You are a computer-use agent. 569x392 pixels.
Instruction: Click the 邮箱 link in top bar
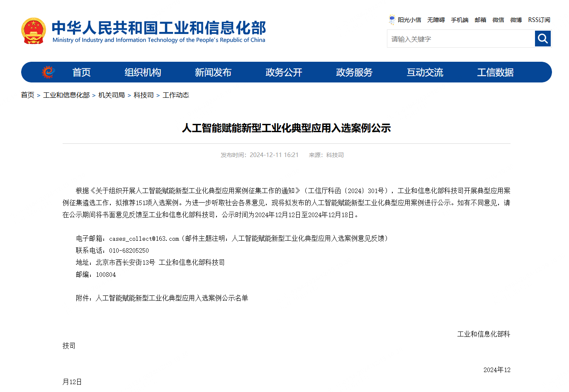click(x=480, y=20)
